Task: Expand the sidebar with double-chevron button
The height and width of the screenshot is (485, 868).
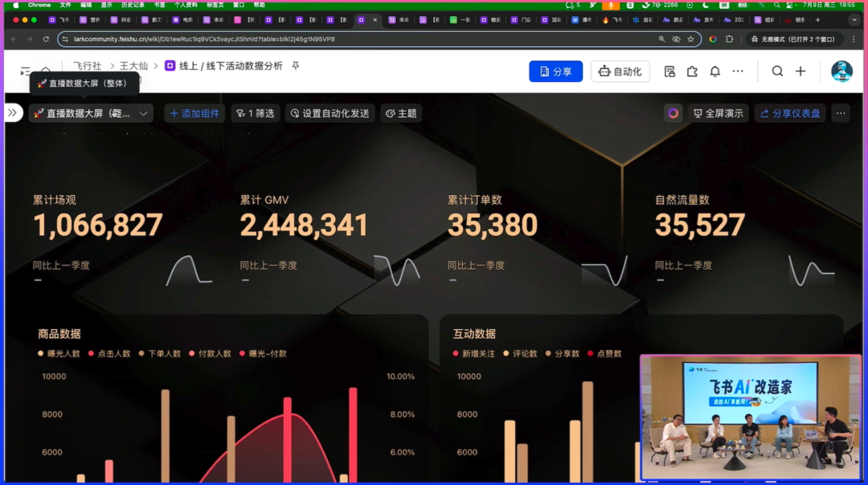Action: point(12,113)
